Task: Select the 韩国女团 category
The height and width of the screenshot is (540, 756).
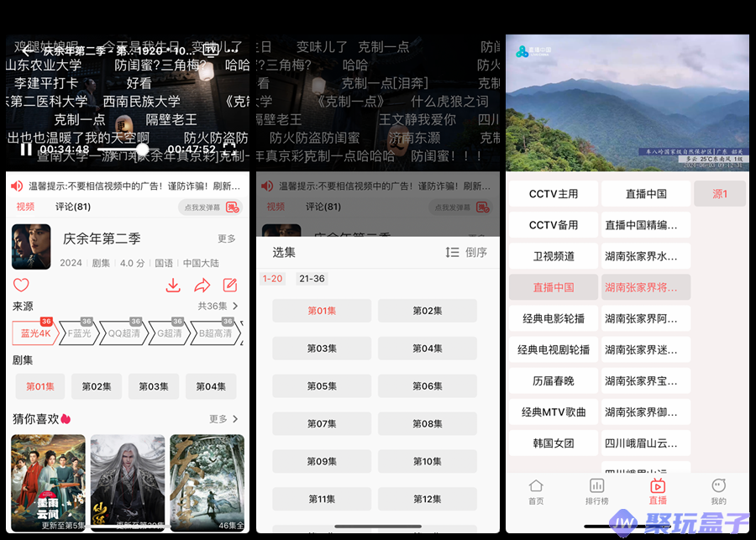Action: 554,443
